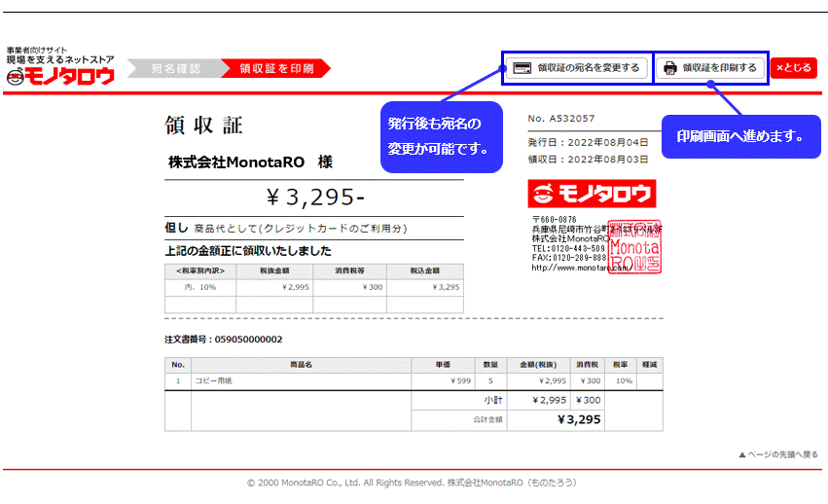Click the card icon on the change-addressee button
This screenshot has width=828, height=504.
[x=522, y=68]
